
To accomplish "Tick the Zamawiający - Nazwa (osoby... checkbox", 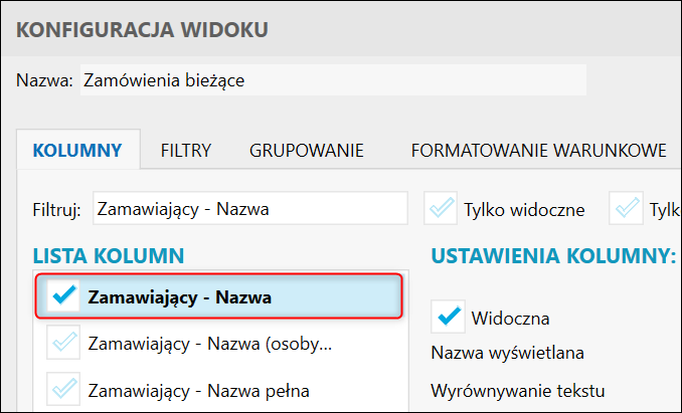I will click(x=64, y=343).
